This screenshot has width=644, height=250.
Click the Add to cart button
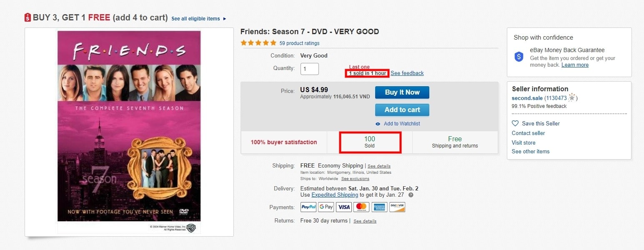click(402, 110)
